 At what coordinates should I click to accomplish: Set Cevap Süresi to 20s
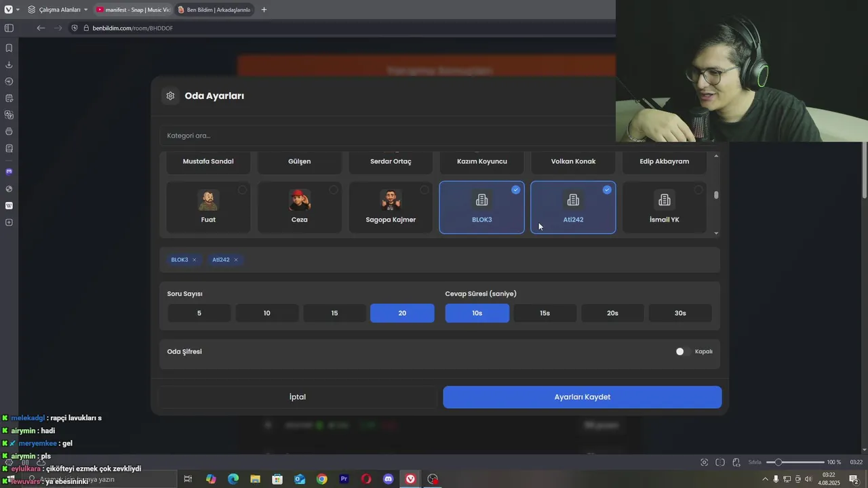tap(612, 313)
